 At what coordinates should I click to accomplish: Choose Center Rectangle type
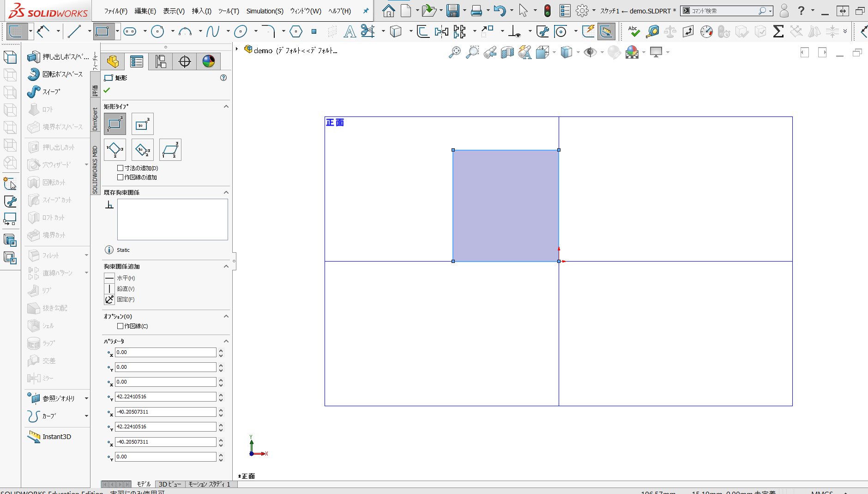click(143, 124)
